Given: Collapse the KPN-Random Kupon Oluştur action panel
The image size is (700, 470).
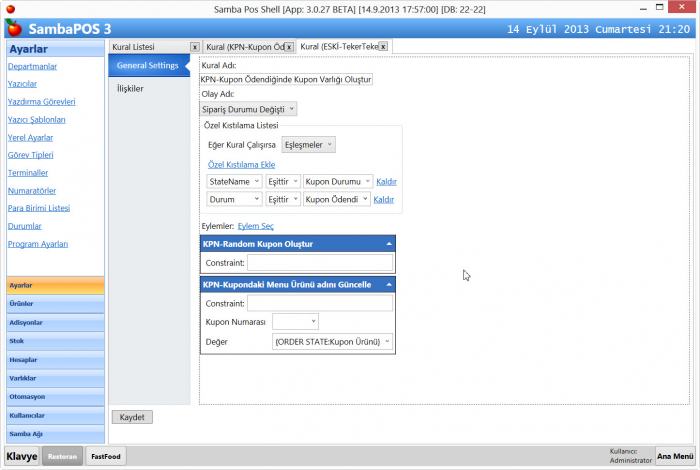Looking at the screenshot, I should tap(388, 244).
